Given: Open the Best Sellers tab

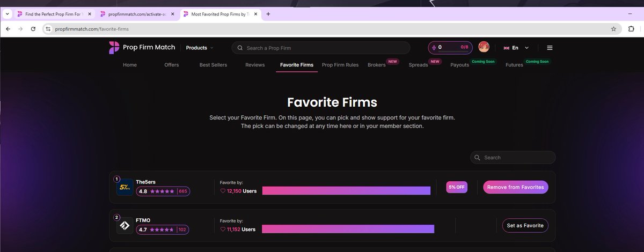Looking at the screenshot, I should [213, 65].
